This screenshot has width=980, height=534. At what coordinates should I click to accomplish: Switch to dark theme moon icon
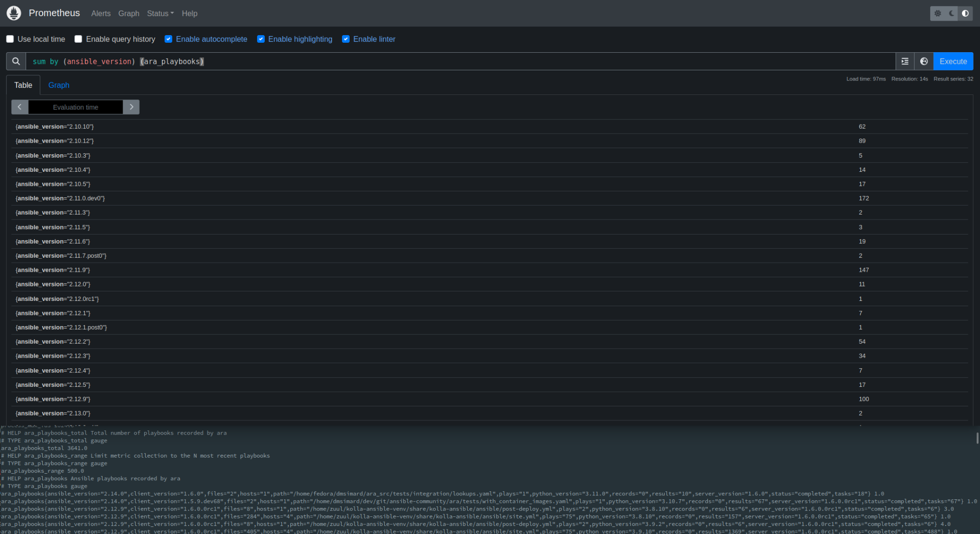(x=951, y=14)
